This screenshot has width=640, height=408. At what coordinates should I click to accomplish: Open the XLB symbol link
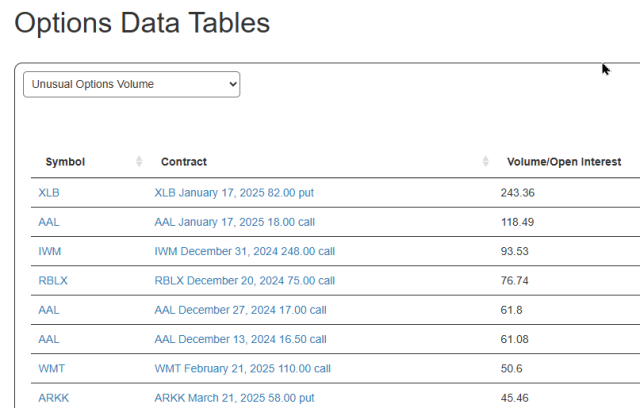coord(49,192)
